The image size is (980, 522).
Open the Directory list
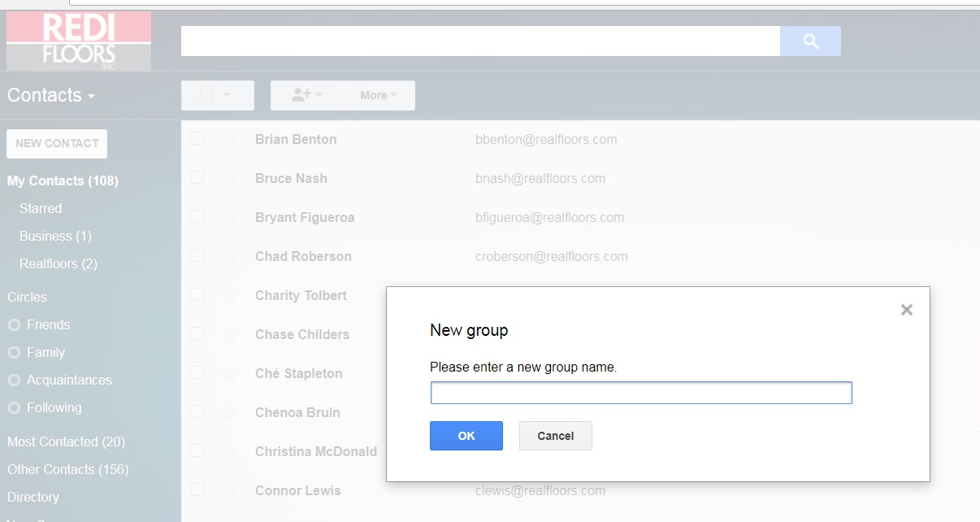[33, 497]
